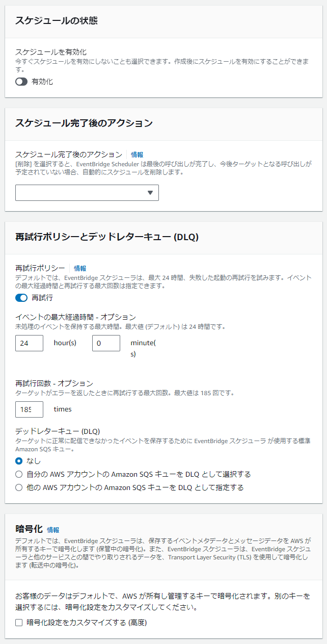Focus the minute(s) field showing 0
Image resolution: width=327 pixels, height=644 pixels.
click(x=106, y=343)
